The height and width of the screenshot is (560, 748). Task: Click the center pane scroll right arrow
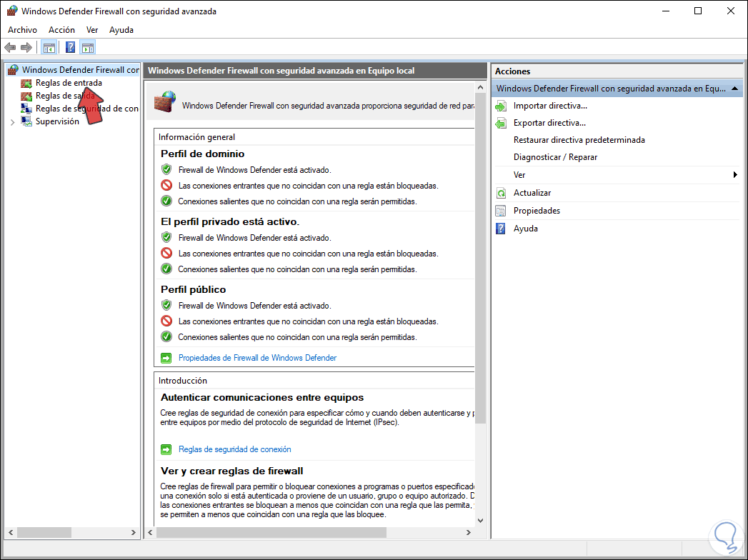point(469,532)
